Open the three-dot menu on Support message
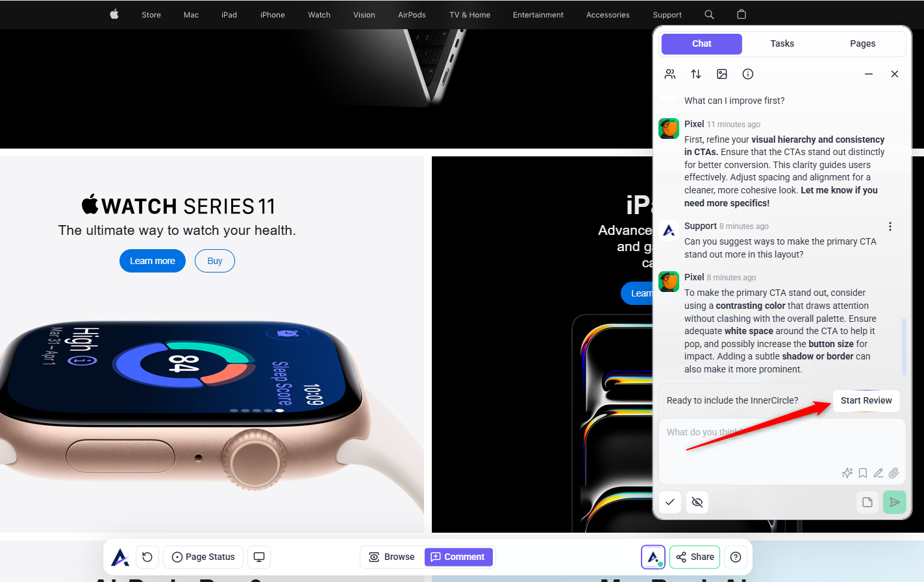 (890, 226)
